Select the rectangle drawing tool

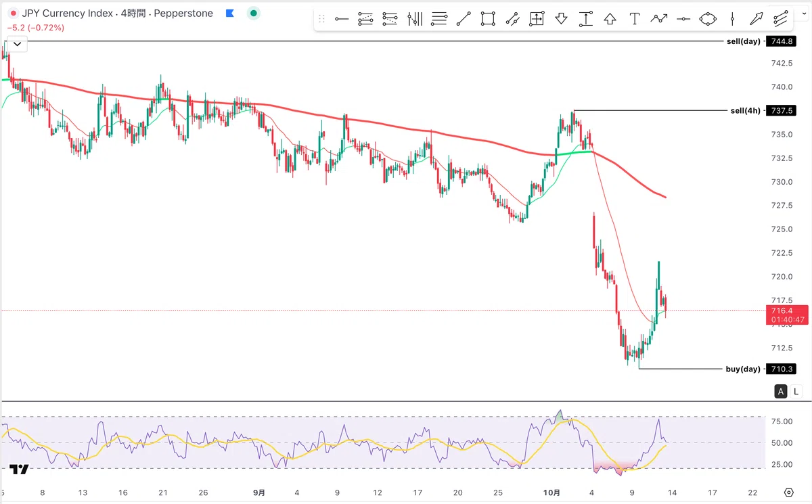(487, 19)
